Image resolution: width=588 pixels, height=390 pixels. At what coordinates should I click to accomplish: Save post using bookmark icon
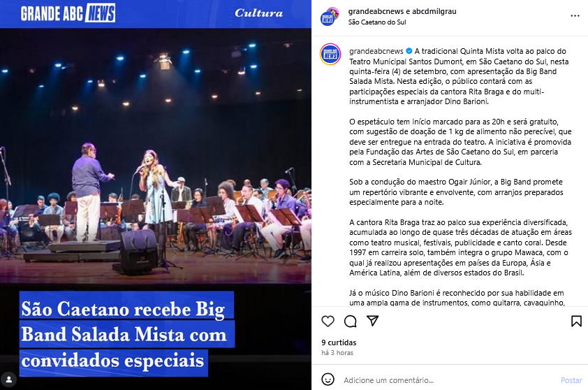click(576, 321)
